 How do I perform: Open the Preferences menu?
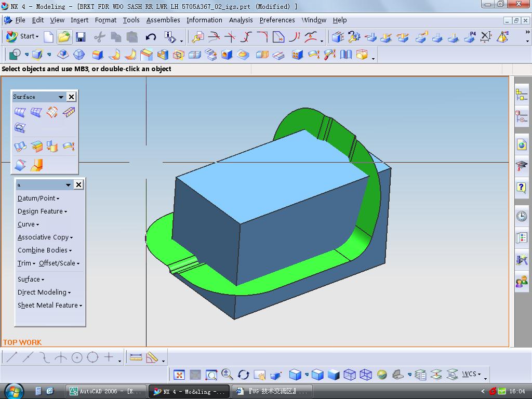point(277,20)
